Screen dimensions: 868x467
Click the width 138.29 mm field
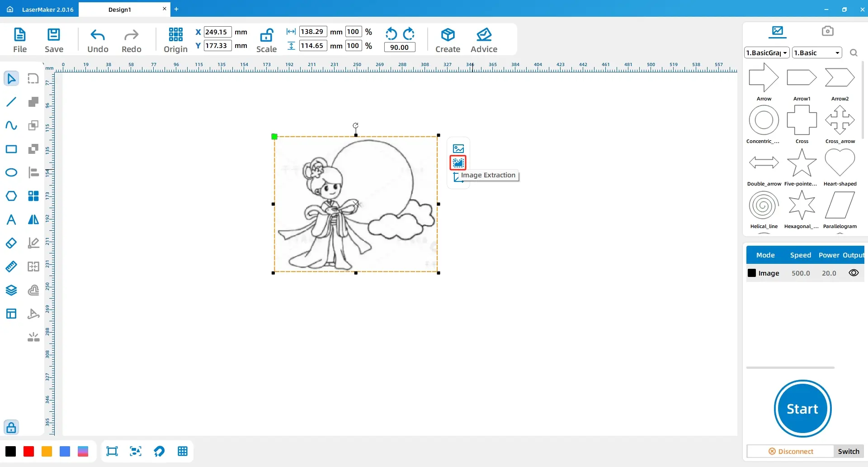click(313, 32)
